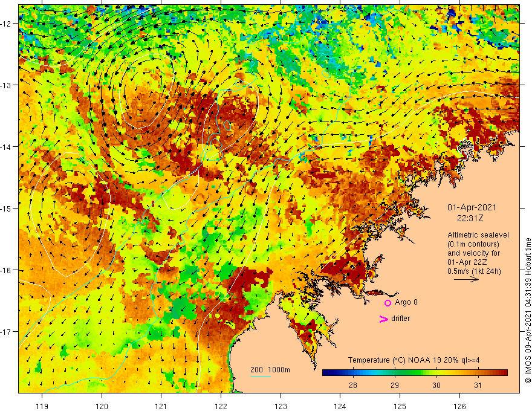Click the 119 longitude axis label
The width and height of the screenshot is (532, 411).
tap(42, 406)
